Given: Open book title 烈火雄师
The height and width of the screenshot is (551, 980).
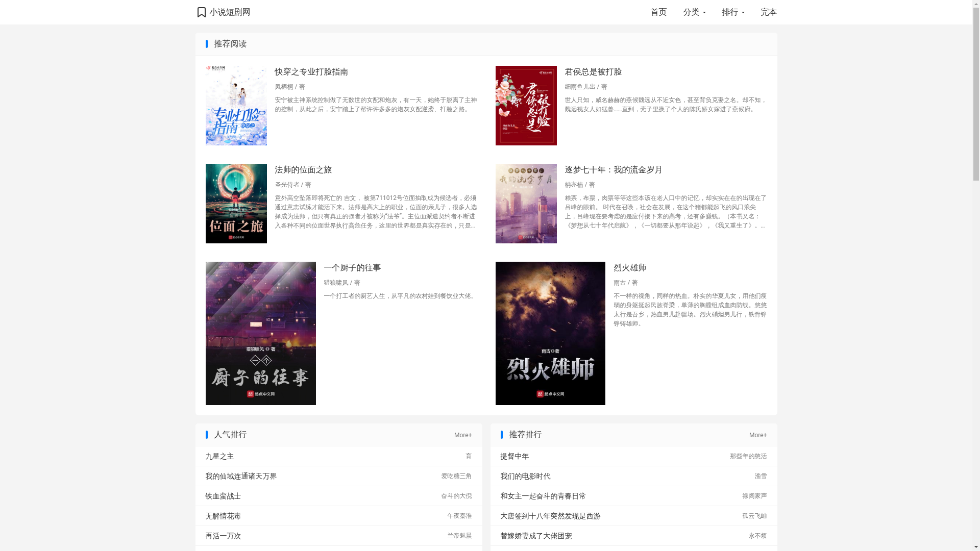Looking at the screenshot, I should tap(630, 268).
